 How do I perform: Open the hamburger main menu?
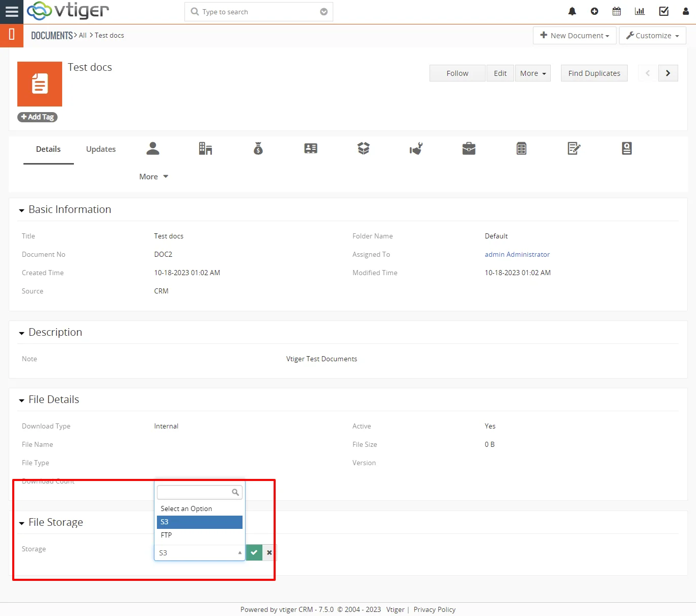12,12
